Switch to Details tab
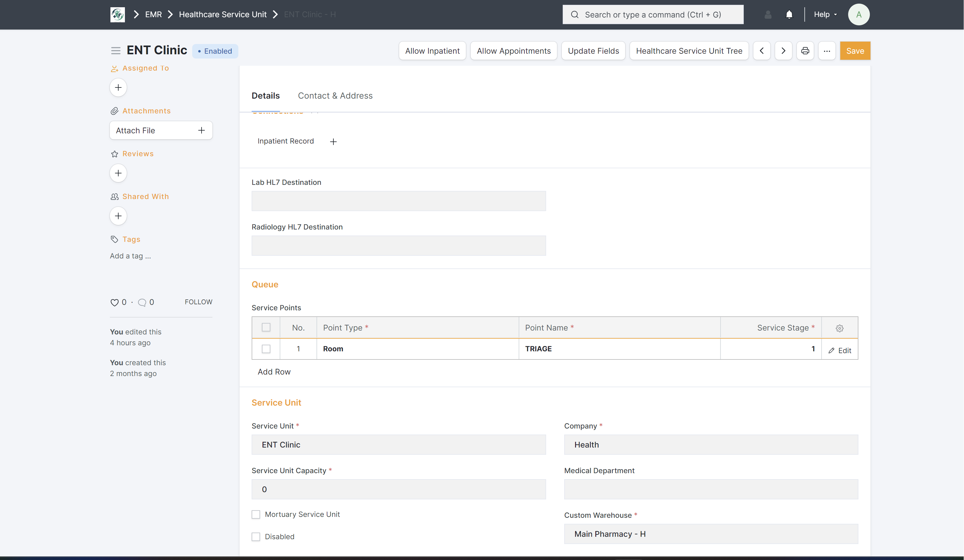The width and height of the screenshot is (964, 560). tap(266, 96)
